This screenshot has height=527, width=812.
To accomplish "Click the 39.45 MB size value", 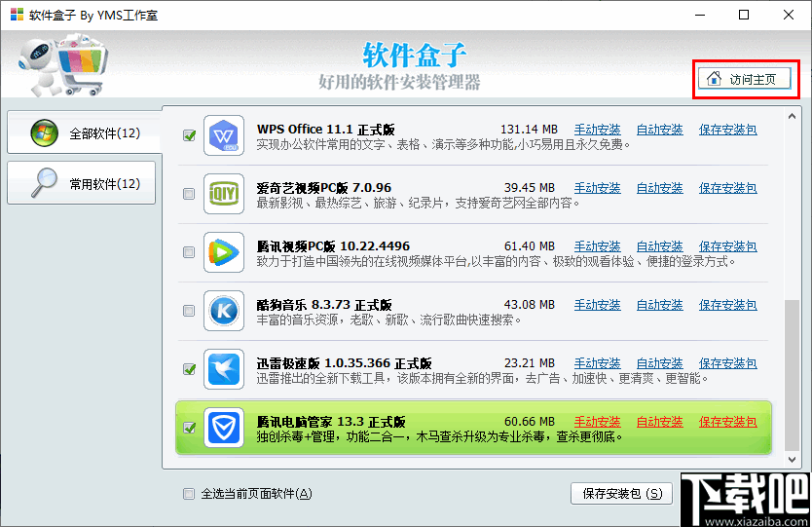I will pos(530,188).
